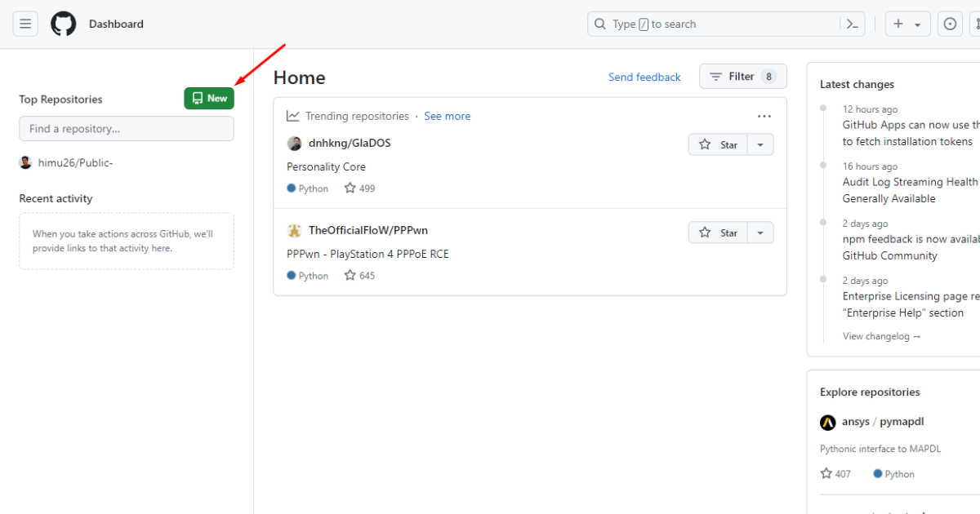This screenshot has height=514, width=980.
Task: See more trending repositories
Action: [448, 116]
